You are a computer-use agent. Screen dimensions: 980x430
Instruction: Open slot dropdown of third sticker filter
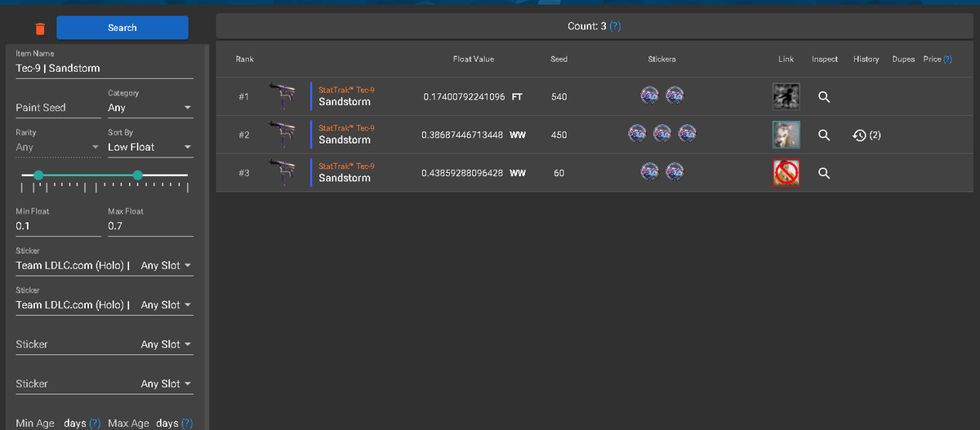[x=166, y=344]
